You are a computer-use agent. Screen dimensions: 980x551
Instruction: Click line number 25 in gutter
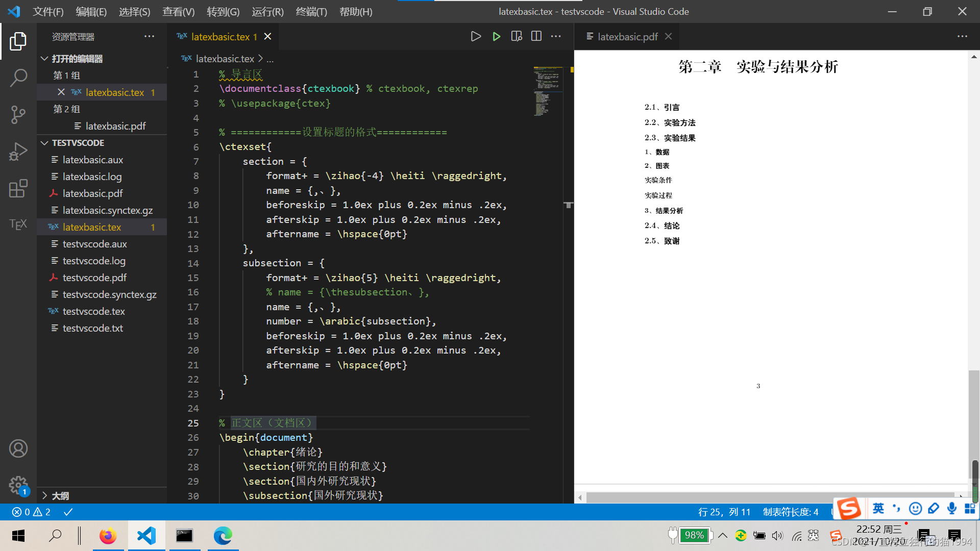pyautogui.click(x=193, y=423)
